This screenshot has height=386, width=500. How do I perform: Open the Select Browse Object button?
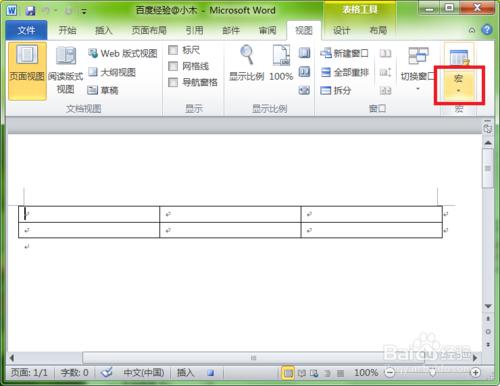[488, 332]
